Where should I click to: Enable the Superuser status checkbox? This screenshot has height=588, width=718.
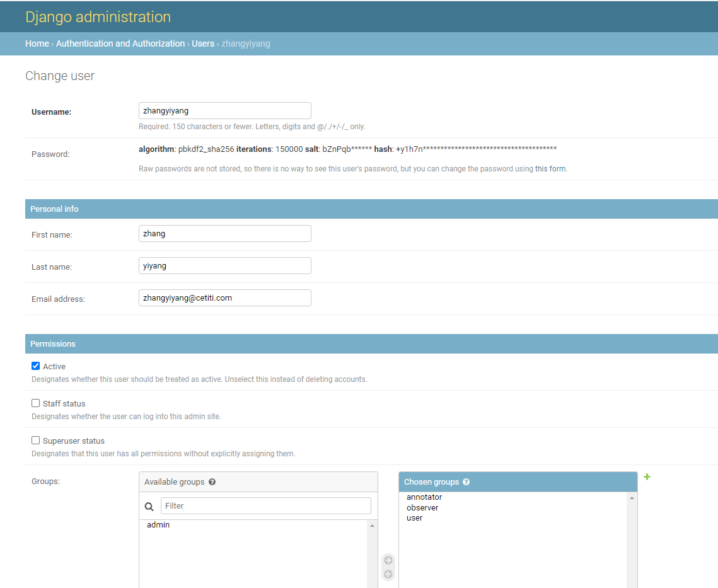click(x=35, y=440)
